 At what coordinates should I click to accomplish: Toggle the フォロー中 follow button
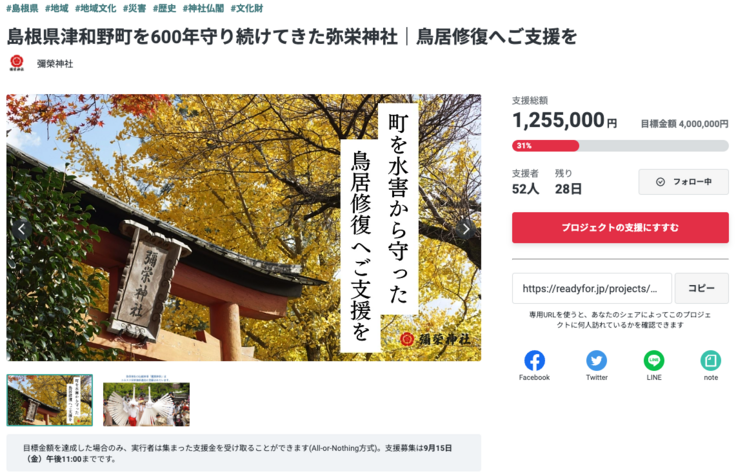click(683, 182)
